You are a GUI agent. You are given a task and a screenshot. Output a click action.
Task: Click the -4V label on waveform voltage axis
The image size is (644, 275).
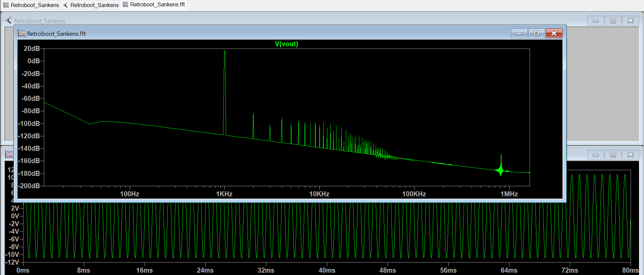click(x=14, y=231)
